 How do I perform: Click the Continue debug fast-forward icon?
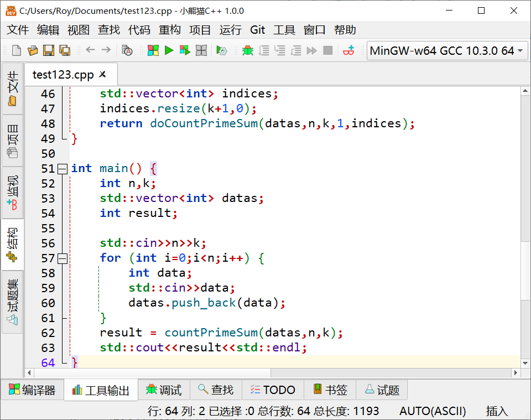311,50
